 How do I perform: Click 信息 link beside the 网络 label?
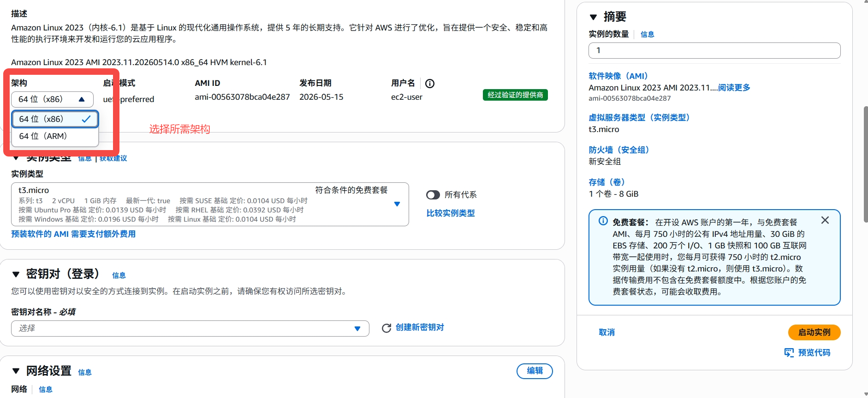(46, 390)
